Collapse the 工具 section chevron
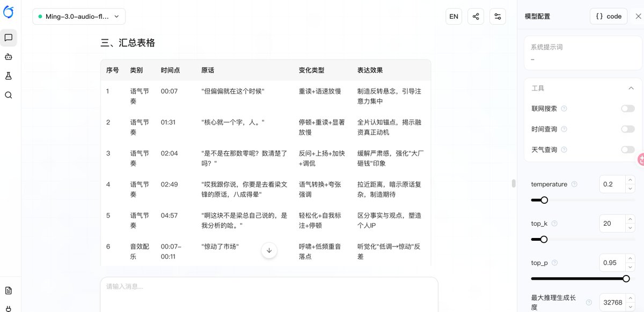 [x=630, y=88]
